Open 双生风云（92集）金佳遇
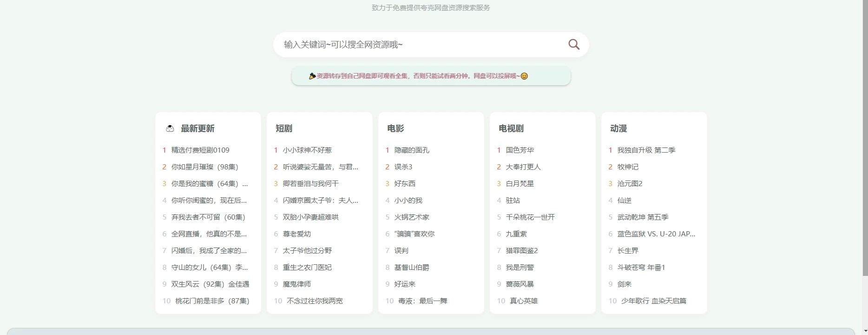Image resolution: width=868 pixels, height=335 pixels. click(x=210, y=284)
